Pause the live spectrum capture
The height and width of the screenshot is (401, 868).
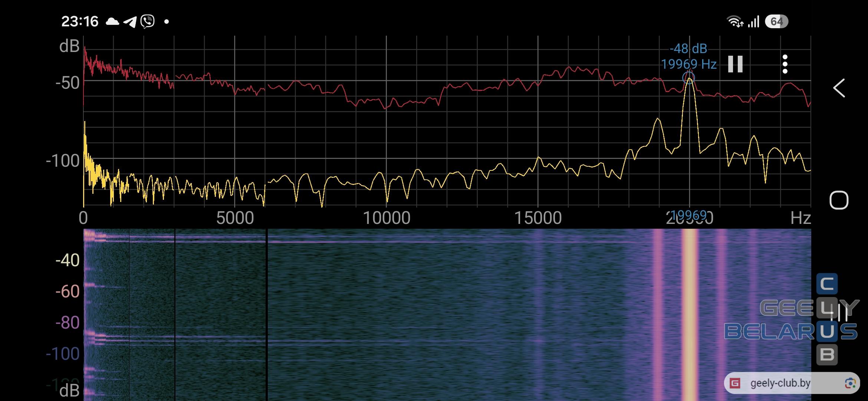click(735, 64)
